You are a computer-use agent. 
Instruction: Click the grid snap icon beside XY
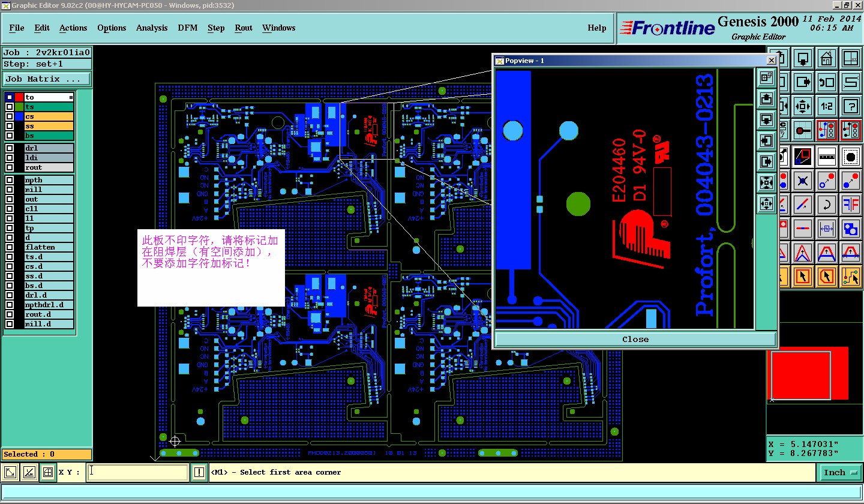click(x=48, y=472)
